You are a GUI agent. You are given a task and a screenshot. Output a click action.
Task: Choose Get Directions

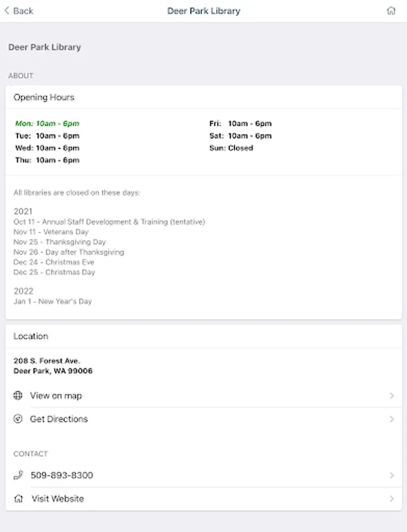(x=59, y=419)
